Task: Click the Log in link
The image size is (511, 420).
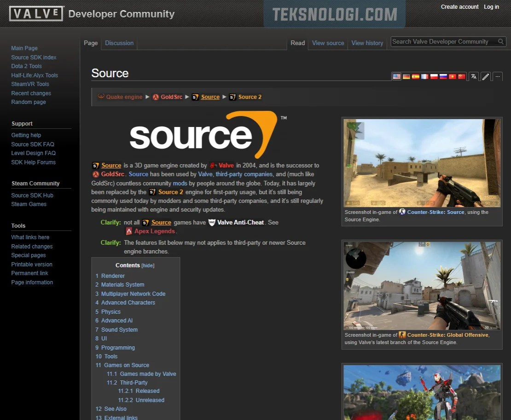Action: pyautogui.click(x=491, y=7)
